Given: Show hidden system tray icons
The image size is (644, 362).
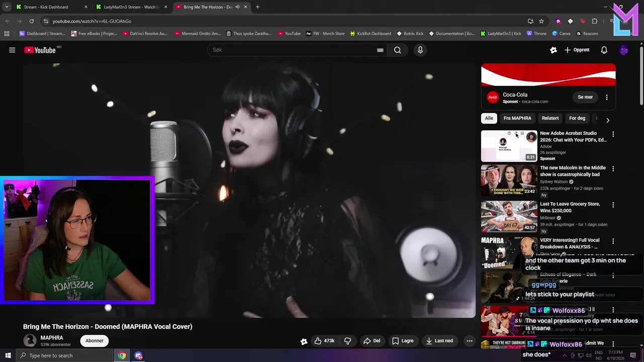Looking at the screenshot, I should pyautogui.click(x=564, y=355).
